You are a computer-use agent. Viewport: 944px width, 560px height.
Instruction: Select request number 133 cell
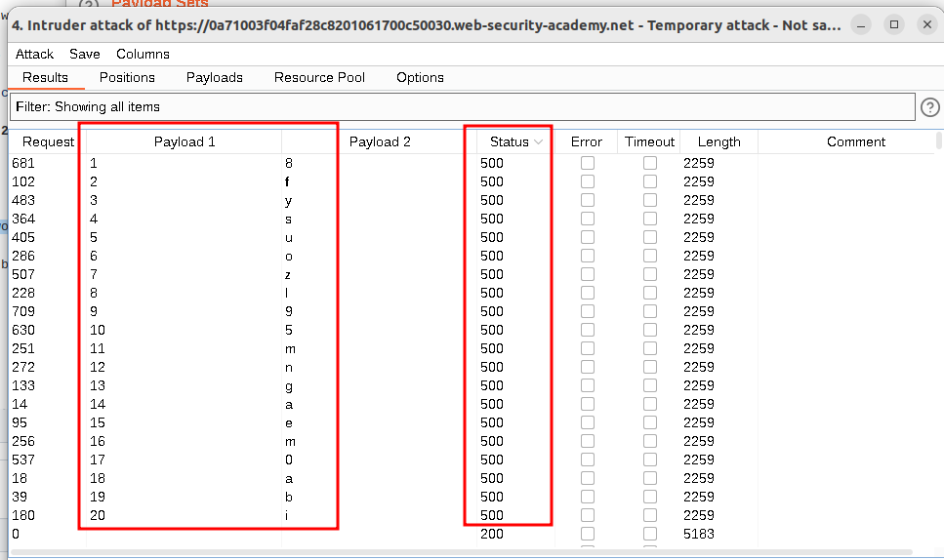(23, 385)
